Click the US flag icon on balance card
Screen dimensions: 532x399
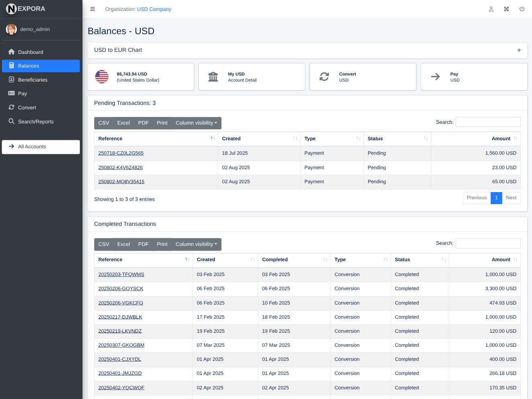point(102,76)
